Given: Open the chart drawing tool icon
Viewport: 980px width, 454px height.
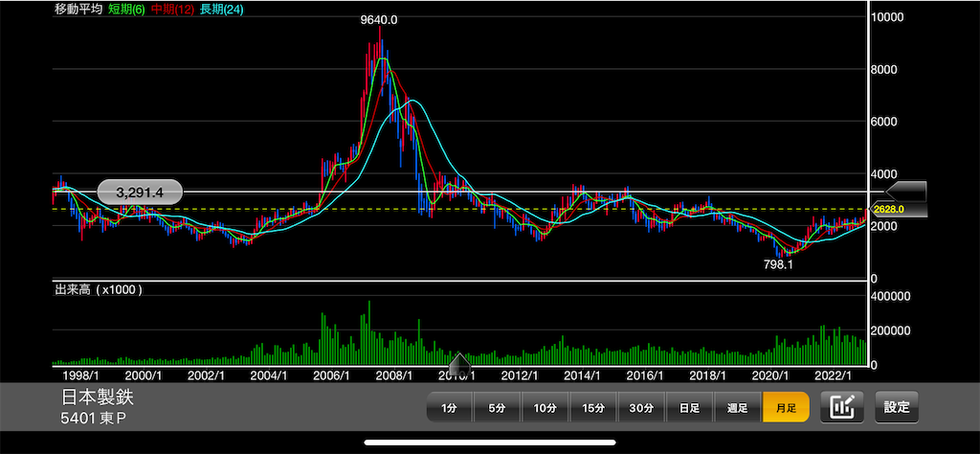Looking at the screenshot, I should pos(845,407).
